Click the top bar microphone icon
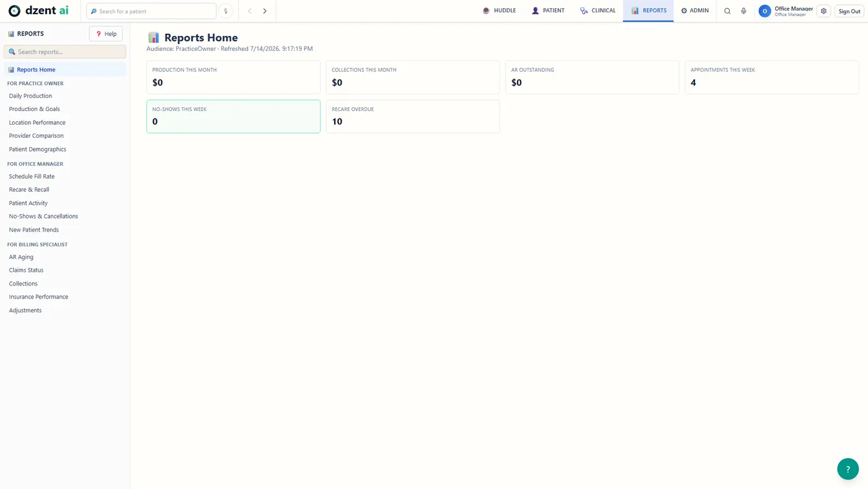Screen dimensions: 868x489 tap(743, 11)
